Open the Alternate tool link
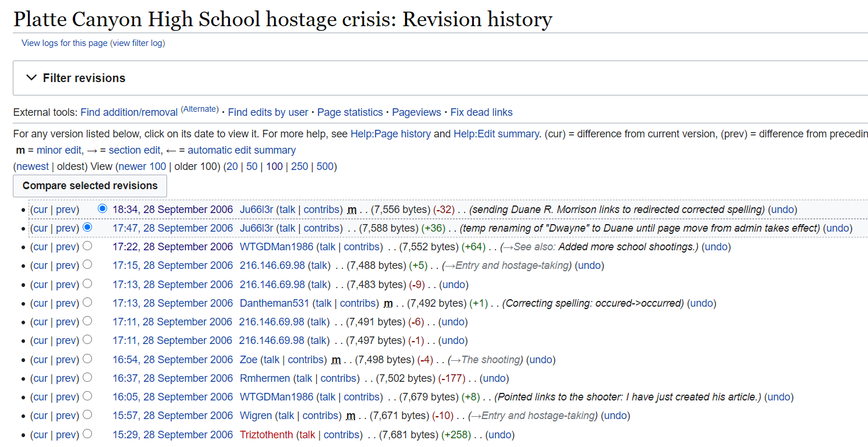 200,109
